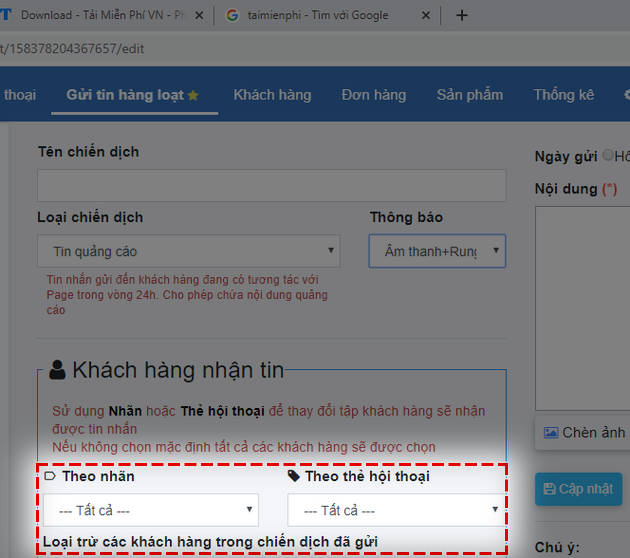Click the label icon next to Theo nhãn

pyautogui.click(x=50, y=476)
